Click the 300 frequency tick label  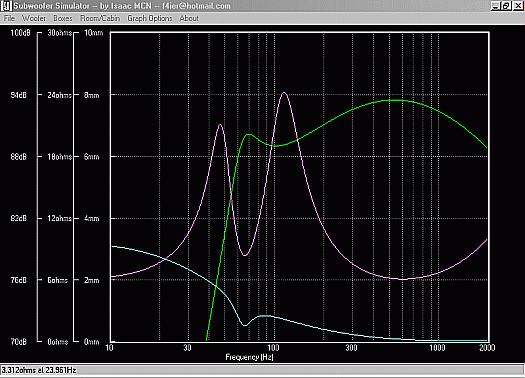point(352,348)
